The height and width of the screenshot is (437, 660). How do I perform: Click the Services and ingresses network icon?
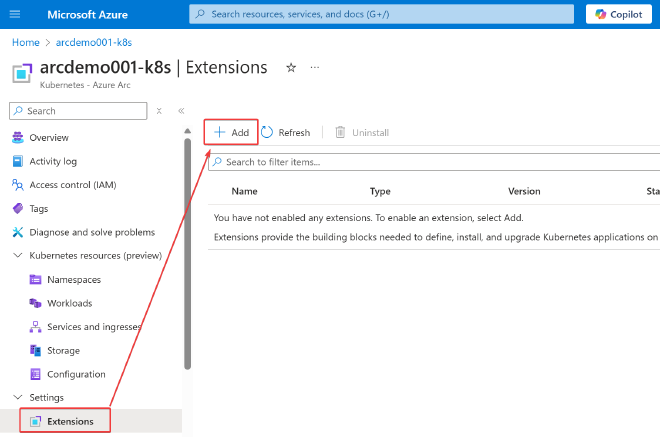(35, 327)
